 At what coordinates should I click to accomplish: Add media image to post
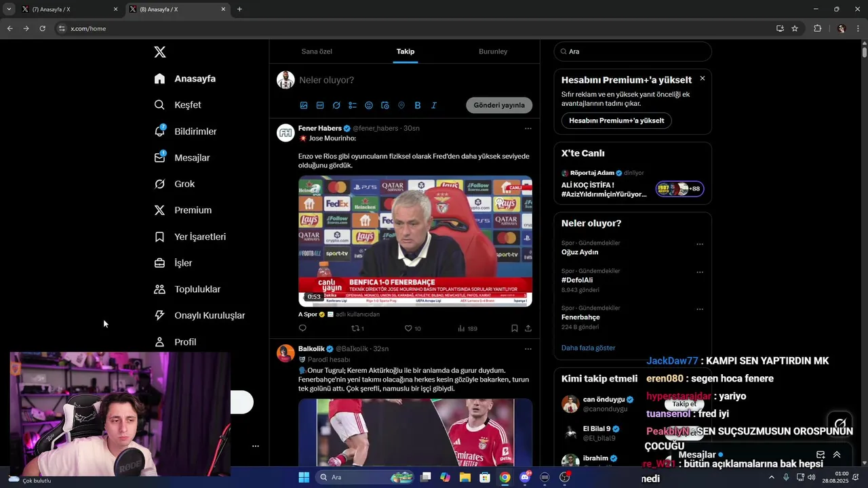point(304,105)
